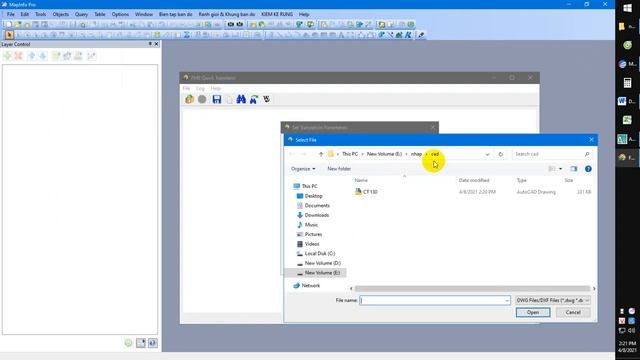
Task: Pin the Layer Control panel
Action: tap(150, 44)
